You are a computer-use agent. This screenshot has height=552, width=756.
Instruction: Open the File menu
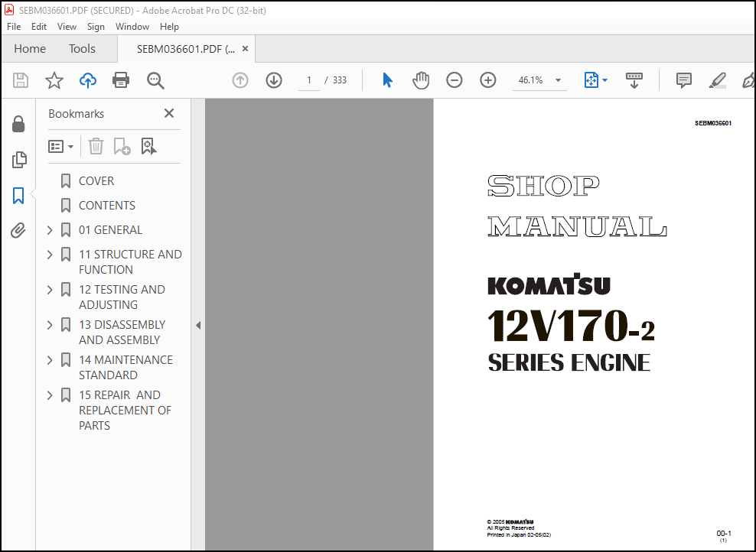pos(14,27)
